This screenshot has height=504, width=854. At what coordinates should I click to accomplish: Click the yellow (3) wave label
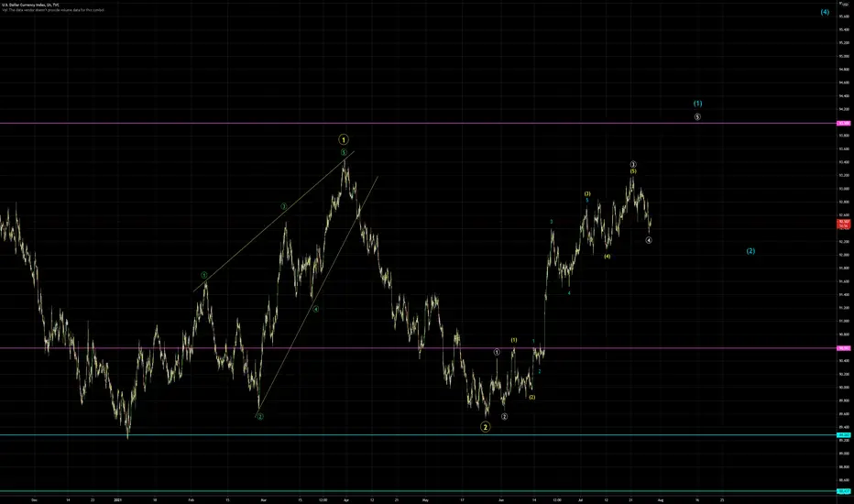click(587, 193)
